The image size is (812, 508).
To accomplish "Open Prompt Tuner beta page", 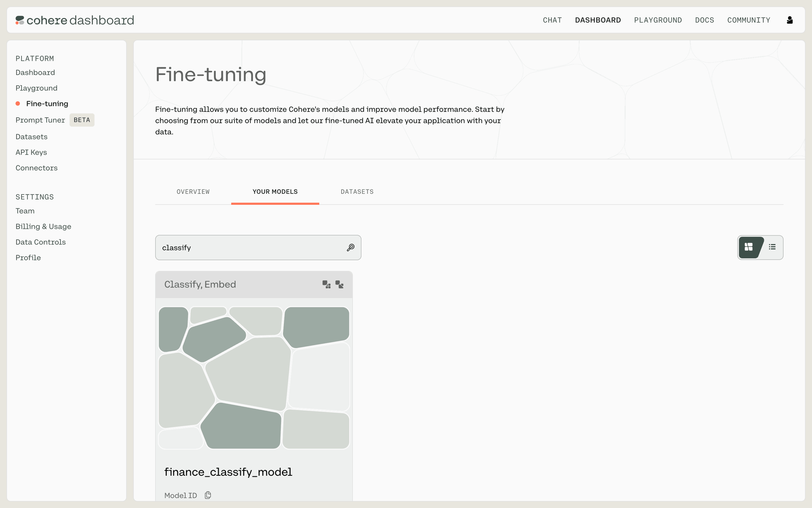I will [40, 120].
